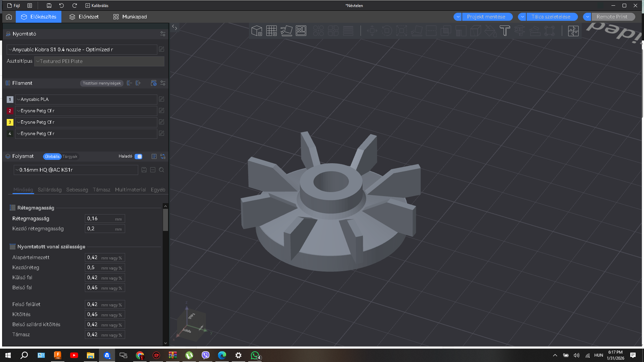Open the Fájl menu

(x=14, y=5)
